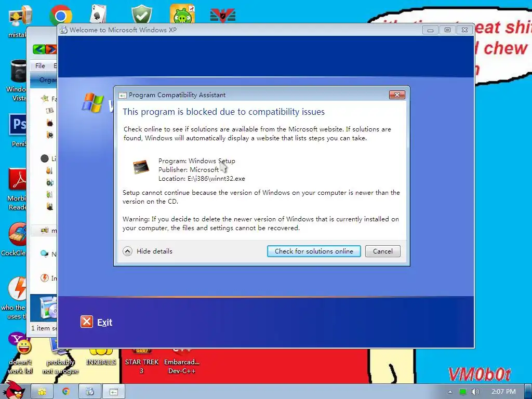Open the folder taskbar button

(42, 392)
